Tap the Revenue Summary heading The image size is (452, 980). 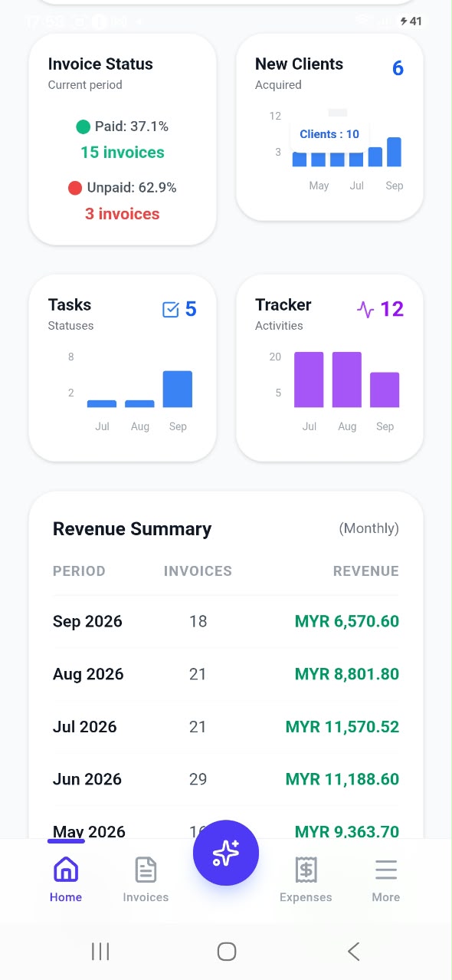[132, 529]
